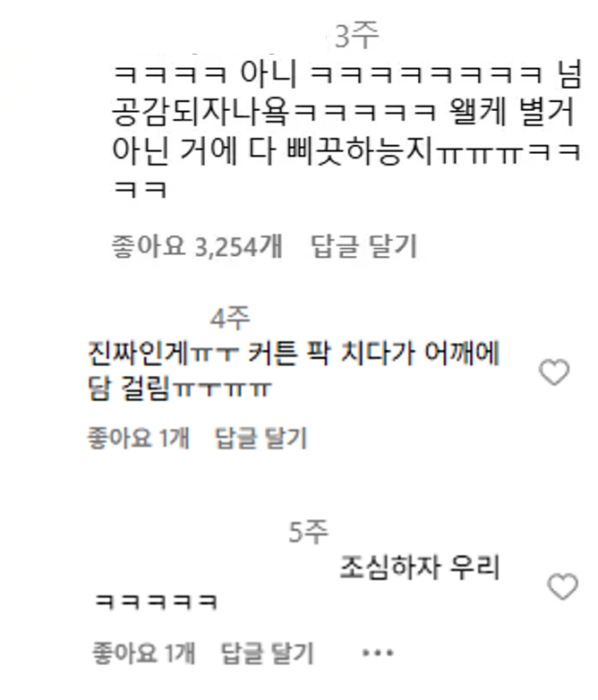Screen dimensions: 598x700
Task: Select the 공감되자나욥 text line
Action: pos(343,112)
